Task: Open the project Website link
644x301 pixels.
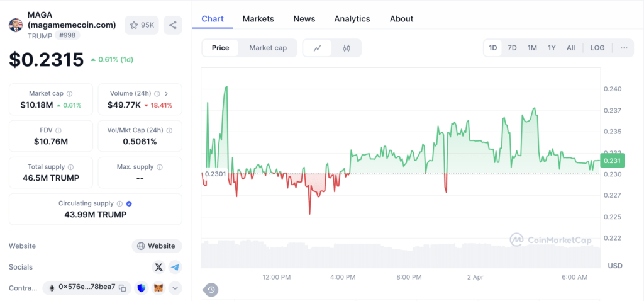Action: [157, 246]
